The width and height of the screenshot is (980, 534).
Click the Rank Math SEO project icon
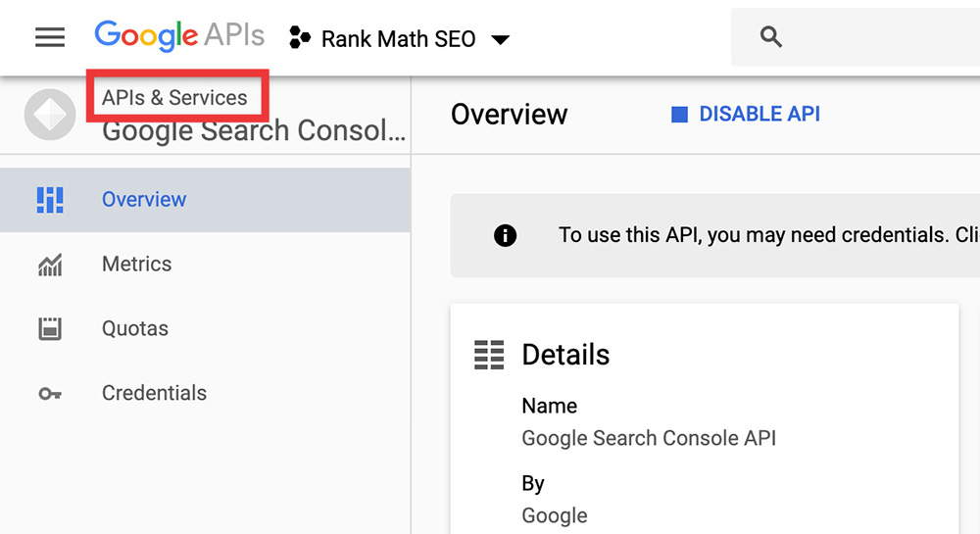pos(300,39)
